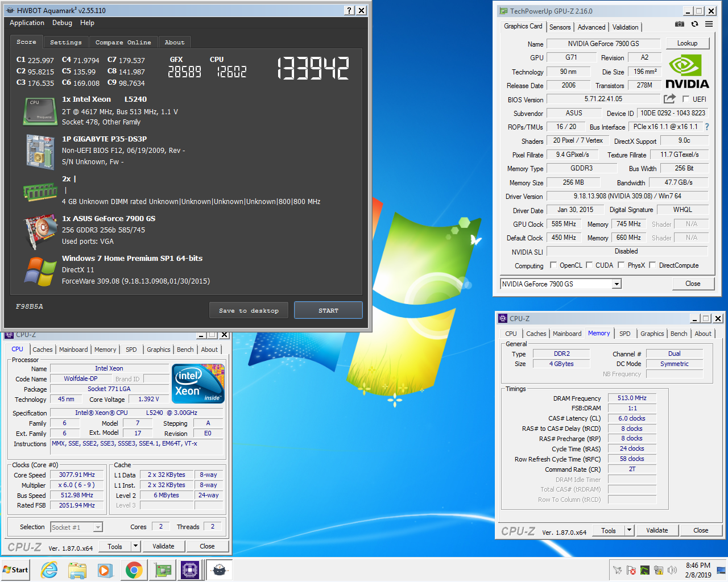Viewport: 728px width, 582px height.
Task: Click the Bus Interface question mark icon
Action: (707, 127)
